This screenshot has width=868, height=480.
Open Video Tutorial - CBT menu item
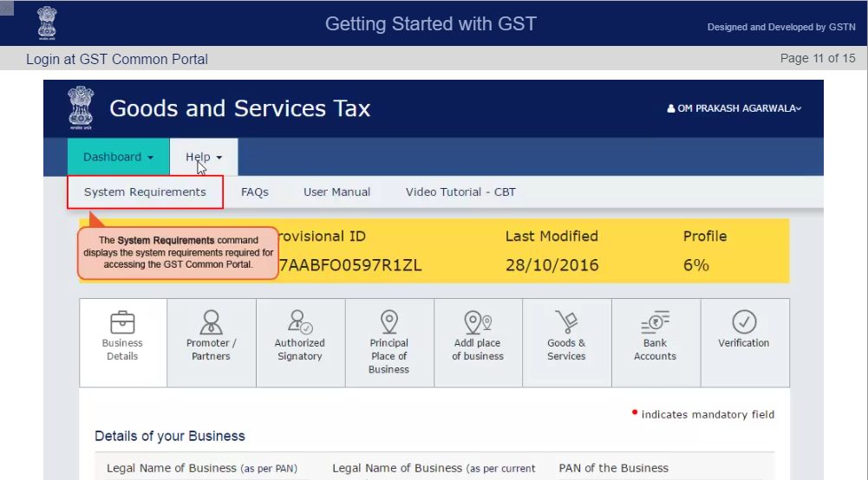point(460,191)
